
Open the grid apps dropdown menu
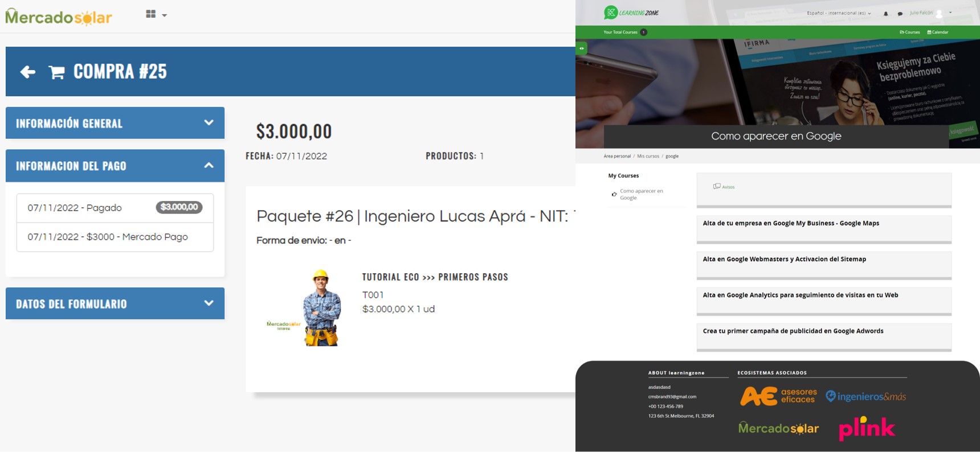coord(156,15)
